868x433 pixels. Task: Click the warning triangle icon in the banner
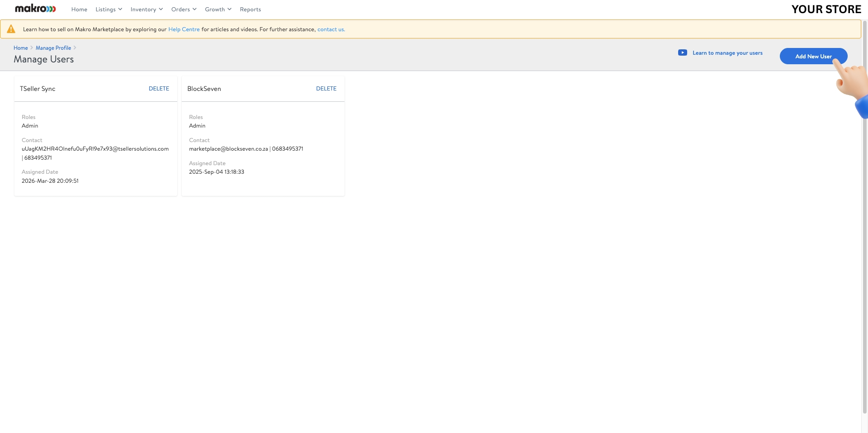(x=11, y=29)
